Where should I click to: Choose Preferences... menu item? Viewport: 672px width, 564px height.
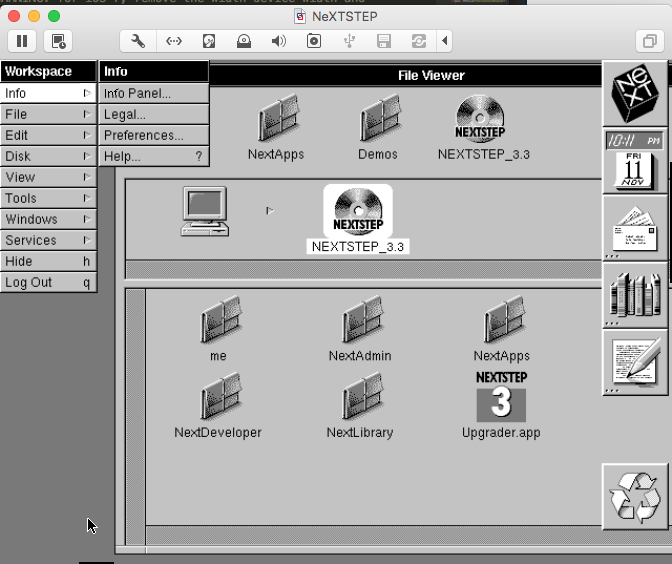(154, 135)
